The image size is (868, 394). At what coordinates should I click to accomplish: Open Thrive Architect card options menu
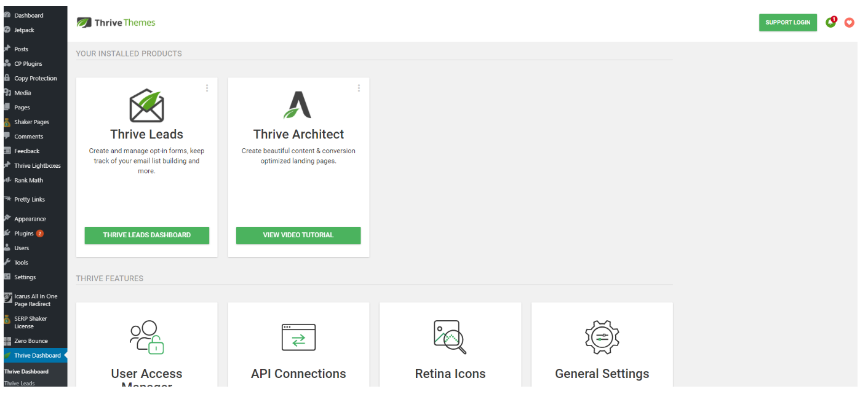(x=359, y=89)
